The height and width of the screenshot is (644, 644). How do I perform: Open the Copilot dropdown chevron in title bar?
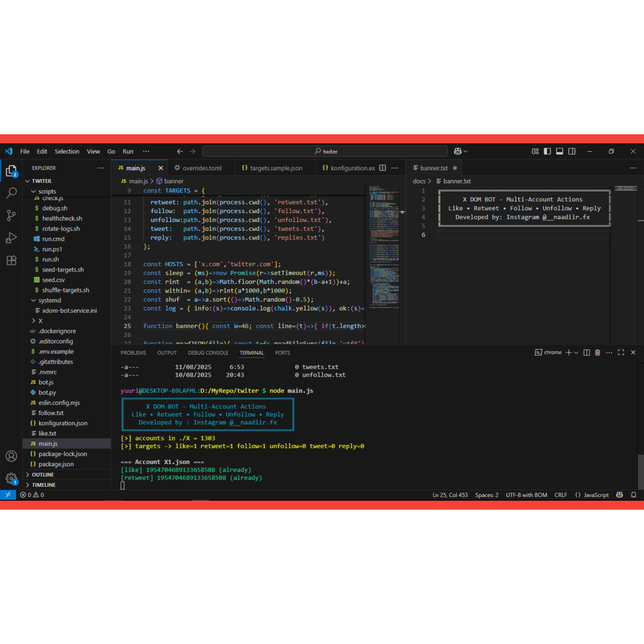click(x=465, y=151)
